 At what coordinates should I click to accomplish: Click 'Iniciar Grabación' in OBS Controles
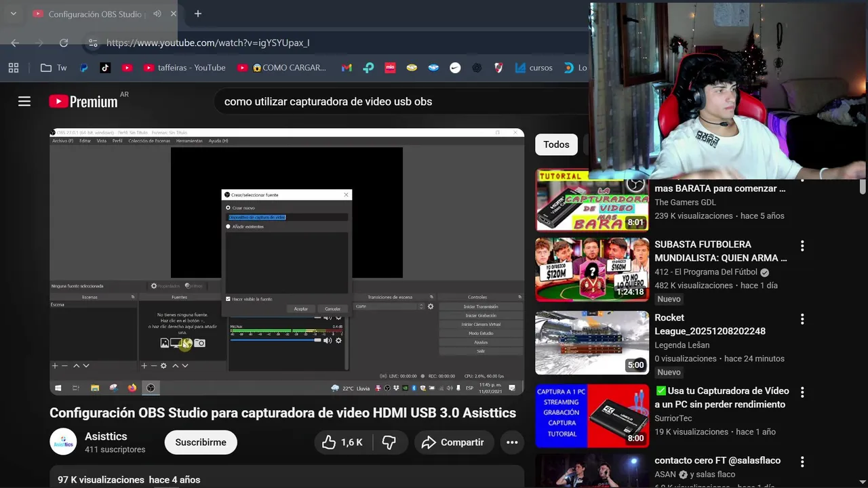pyautogui.click(x=481, y=316)
